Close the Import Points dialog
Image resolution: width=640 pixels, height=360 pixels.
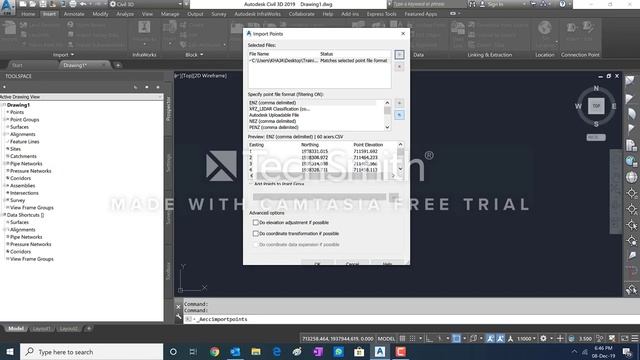(x=403, y=33)
